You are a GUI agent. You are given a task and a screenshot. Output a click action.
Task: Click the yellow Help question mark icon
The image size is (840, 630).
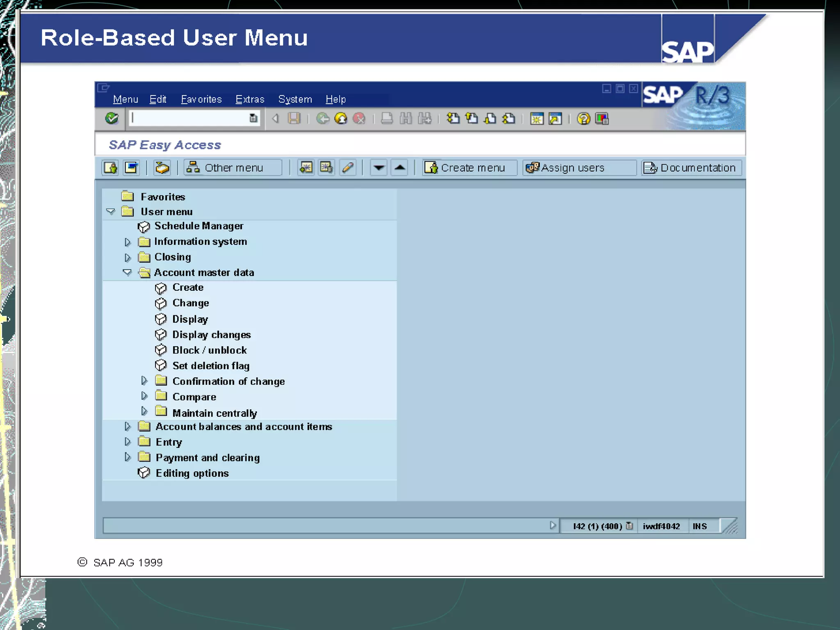583,119
